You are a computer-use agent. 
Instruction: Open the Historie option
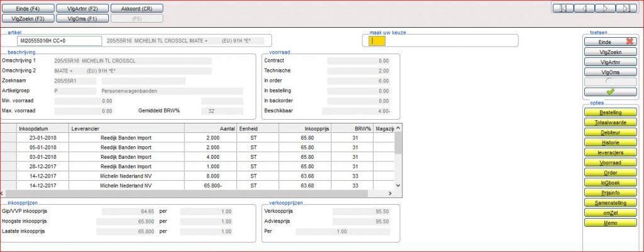tap(609, 142)
